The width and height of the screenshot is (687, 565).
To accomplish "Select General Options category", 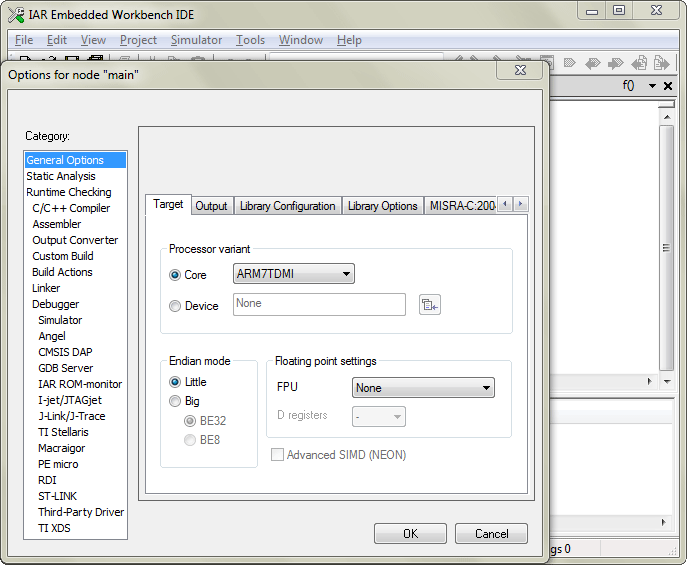I will pyautogui.click(x=75, y=160).
